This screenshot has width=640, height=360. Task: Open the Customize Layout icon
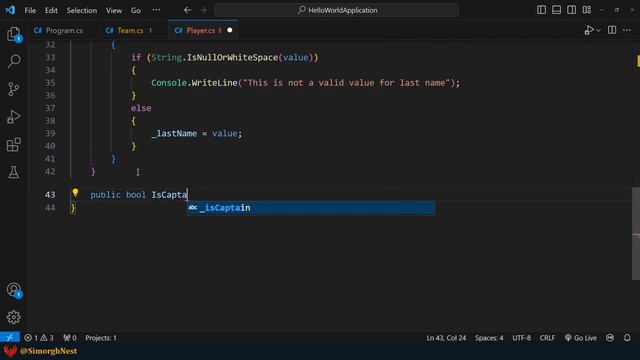(587, 10)
